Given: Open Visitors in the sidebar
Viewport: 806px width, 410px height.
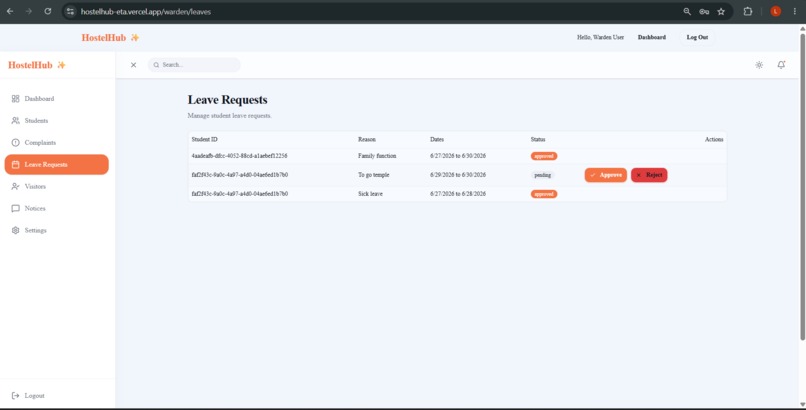Looking at the screenshot, I should click(x=29, y=187).
